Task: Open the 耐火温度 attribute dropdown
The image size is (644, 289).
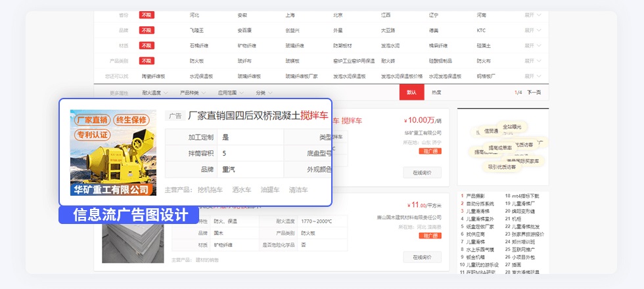Action: [x=154, y=93]
